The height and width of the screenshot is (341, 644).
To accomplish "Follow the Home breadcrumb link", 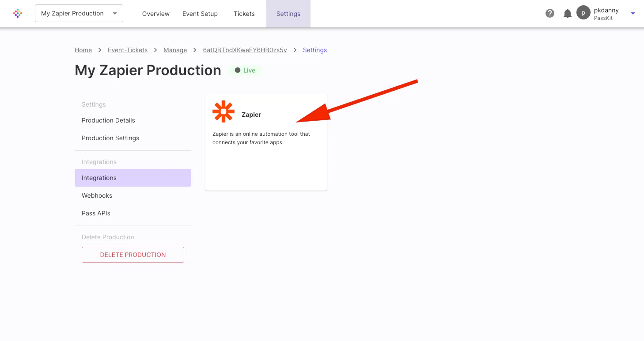I will coord(83,50).
